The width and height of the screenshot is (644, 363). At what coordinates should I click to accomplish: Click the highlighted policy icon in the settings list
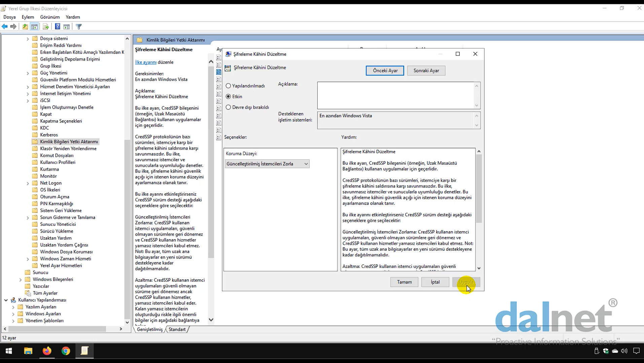coord(219,72)
